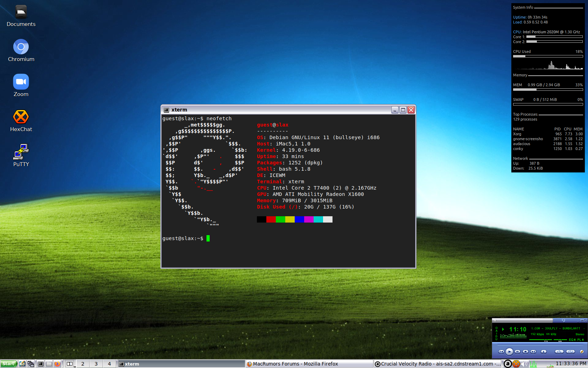Skip to next track in Audacious

point(533,352)
